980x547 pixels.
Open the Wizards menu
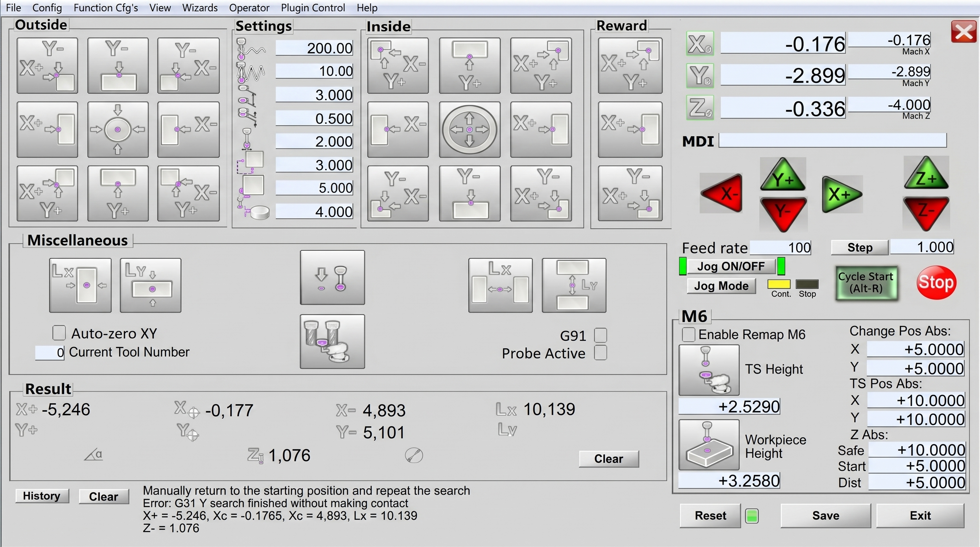point(200,7)
